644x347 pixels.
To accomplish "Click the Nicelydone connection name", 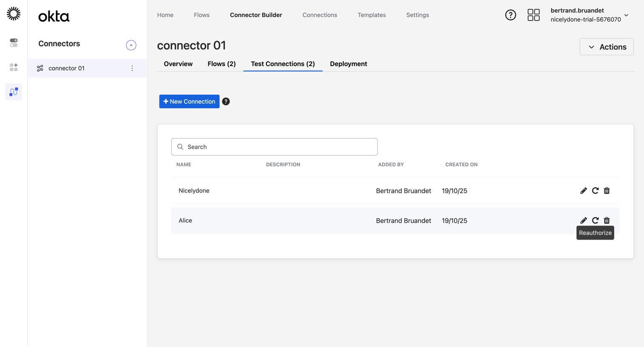I will click(x=194, y=191).
